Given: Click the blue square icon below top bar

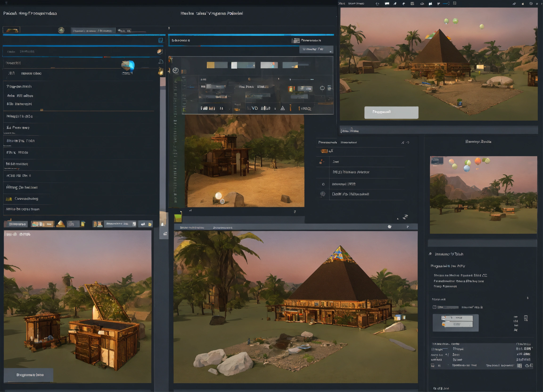Looking at the screenshot, I should [x=161, y=41].
